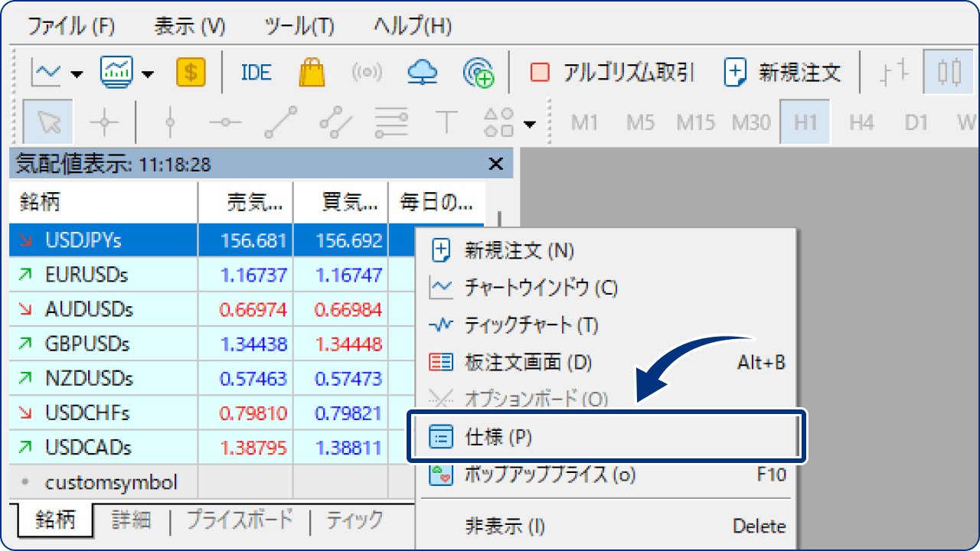
Task: Select the trendline drawing tool
Action: (x=280, y=122)
